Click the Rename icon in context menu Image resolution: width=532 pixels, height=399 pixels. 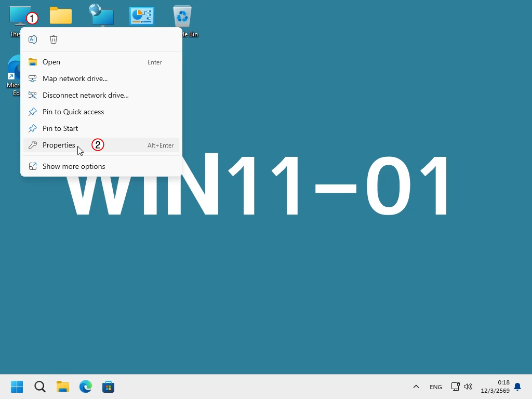pyautogui.click(x=33, y=39)
